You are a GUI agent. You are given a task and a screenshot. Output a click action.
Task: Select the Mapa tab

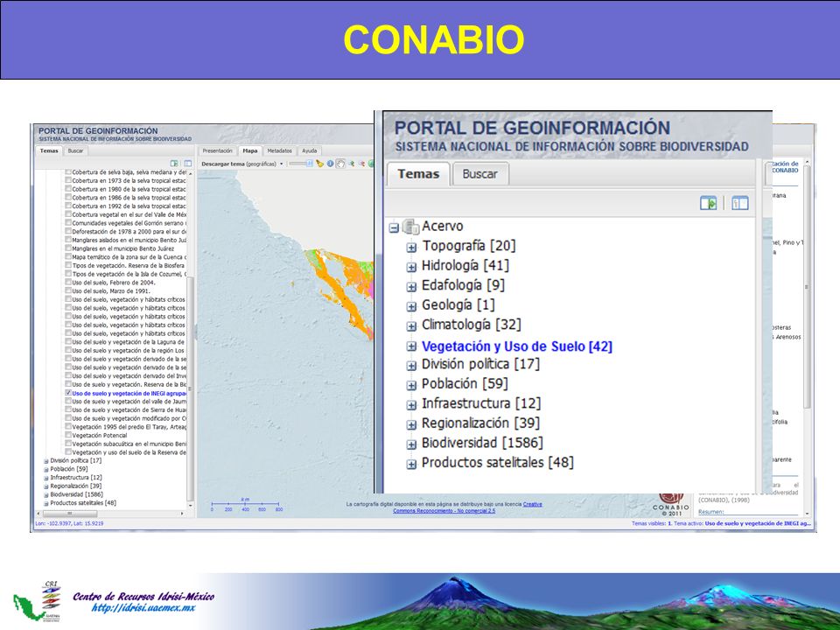click(x=250, y=151)
